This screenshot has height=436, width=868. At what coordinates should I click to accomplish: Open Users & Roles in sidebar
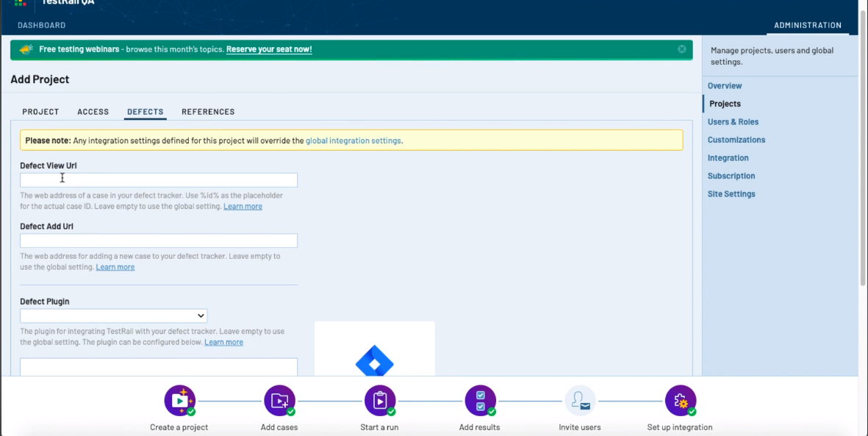point(733,122)
